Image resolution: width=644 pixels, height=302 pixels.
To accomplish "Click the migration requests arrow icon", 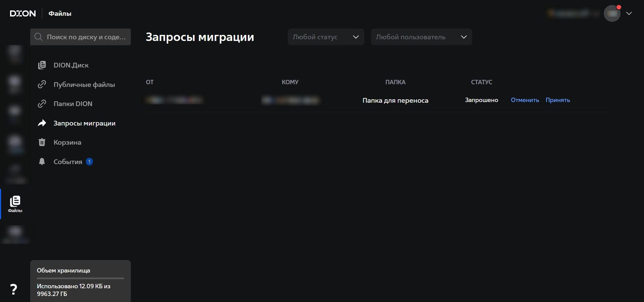I will (42, 123).
